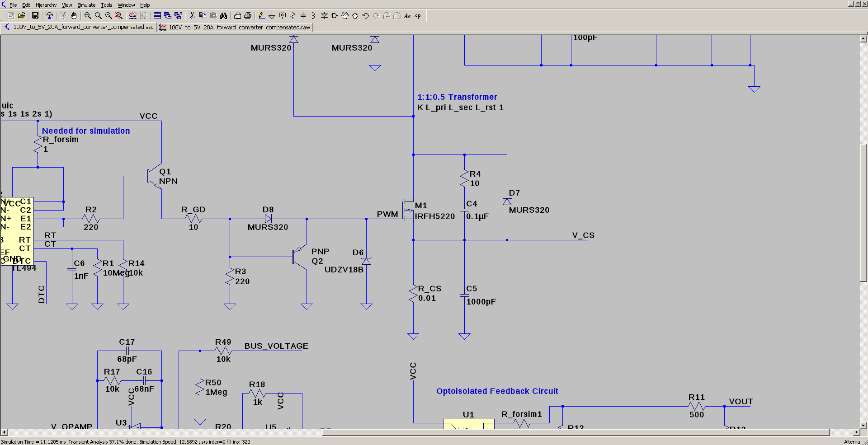Select the Drag closed-hand tool
Image resolution: width=868 pixels, height=445 pixels.
(x=355, y=16)
